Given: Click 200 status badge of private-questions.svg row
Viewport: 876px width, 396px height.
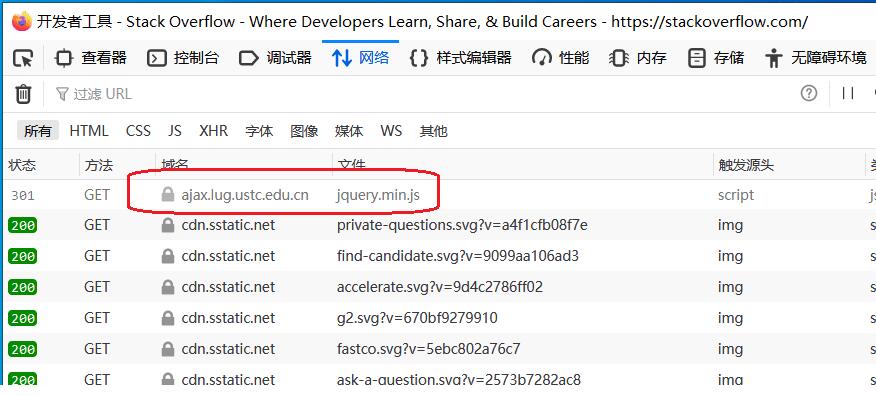Looking at the screenshot, I should click(22, 226).
